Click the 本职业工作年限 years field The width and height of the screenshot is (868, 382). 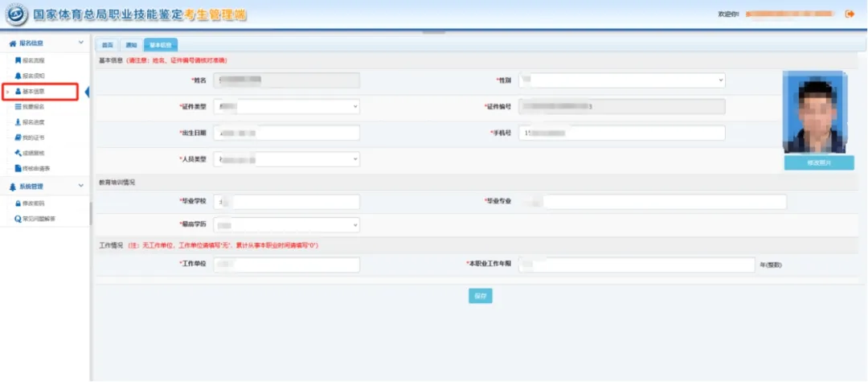coord(637,265)
